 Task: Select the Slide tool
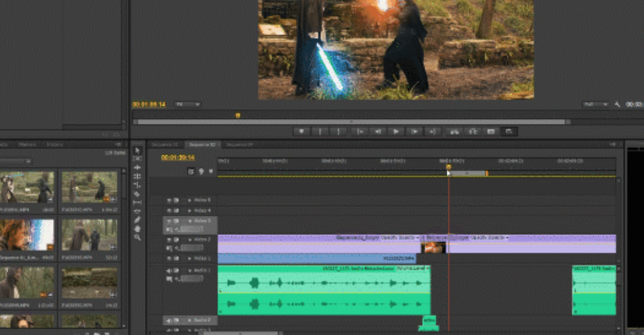coord(138,211)
